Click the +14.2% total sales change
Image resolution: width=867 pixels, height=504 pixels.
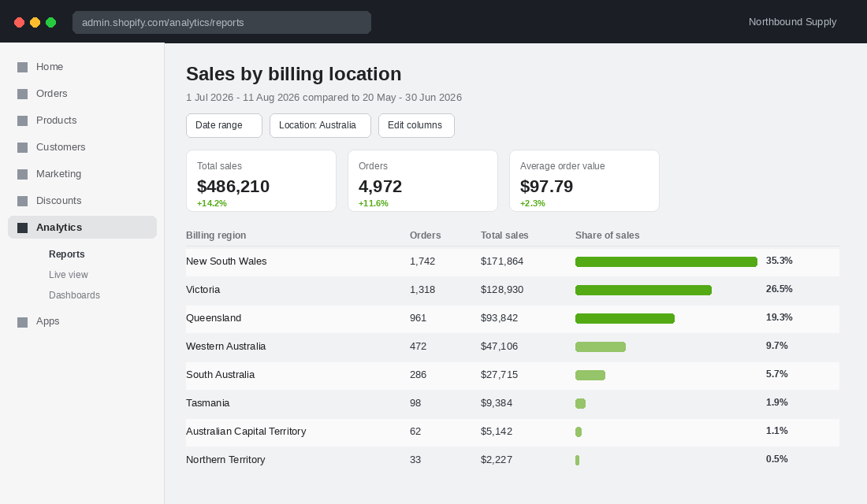(x=212, y=203)
